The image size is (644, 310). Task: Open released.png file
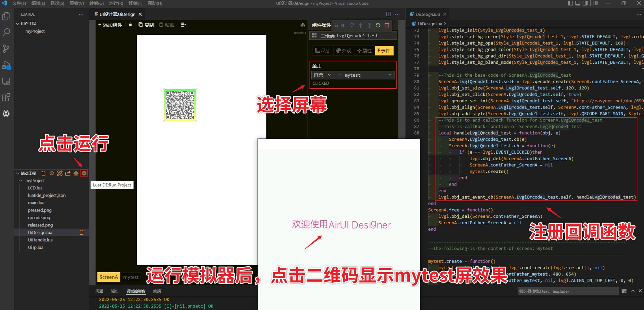[40, 225]
